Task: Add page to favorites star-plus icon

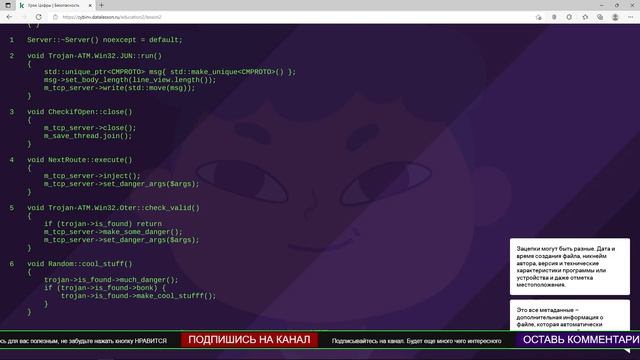Action: click(x=539, y=17)
